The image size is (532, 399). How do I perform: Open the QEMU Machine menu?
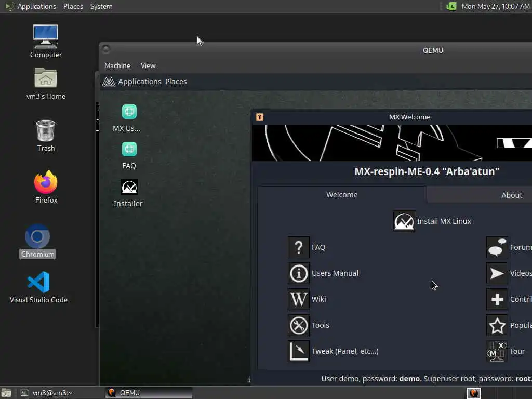point(117,65)
